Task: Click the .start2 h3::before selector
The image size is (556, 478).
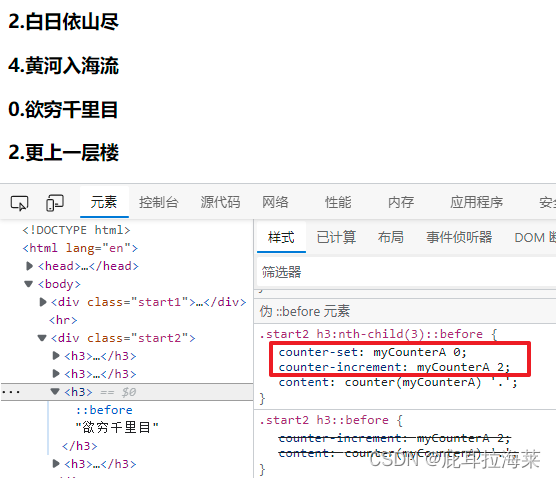Action: tap(324, 420)
